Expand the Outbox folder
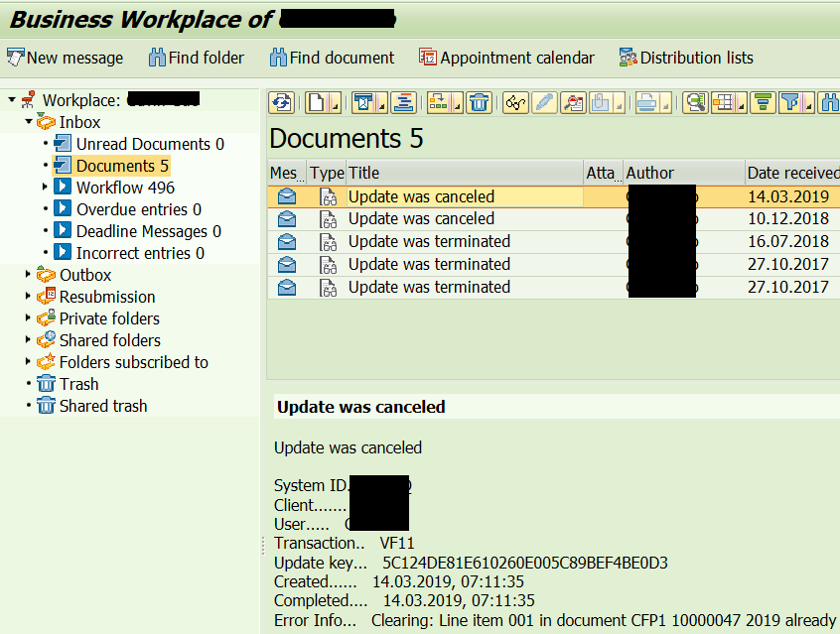This screenshot has height=634, width=840. (30, 275)
